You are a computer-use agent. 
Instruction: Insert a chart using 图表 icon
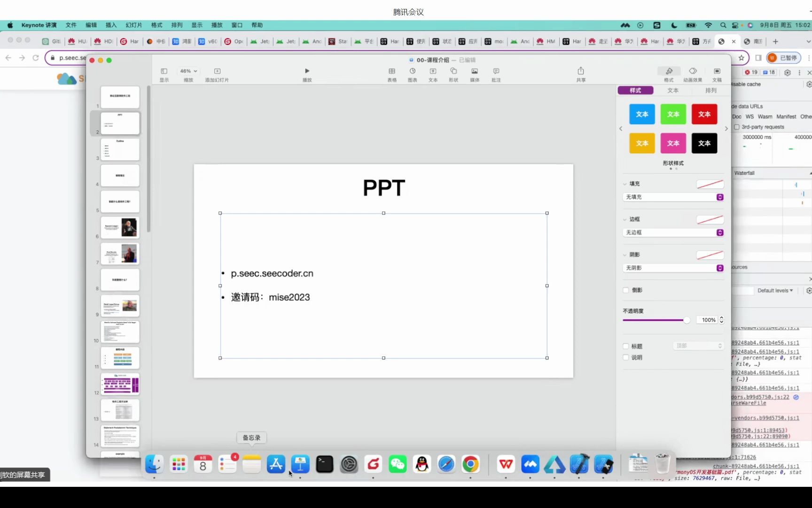[413, 74]
